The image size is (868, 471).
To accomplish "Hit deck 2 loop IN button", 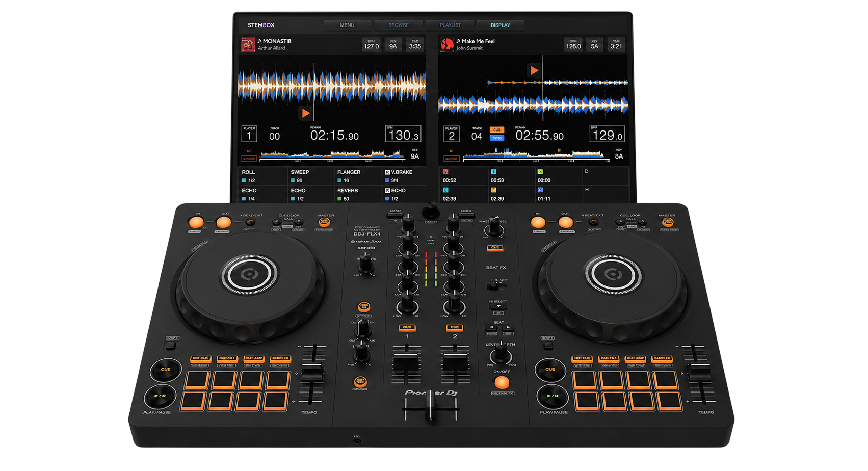I will (538, 222).
